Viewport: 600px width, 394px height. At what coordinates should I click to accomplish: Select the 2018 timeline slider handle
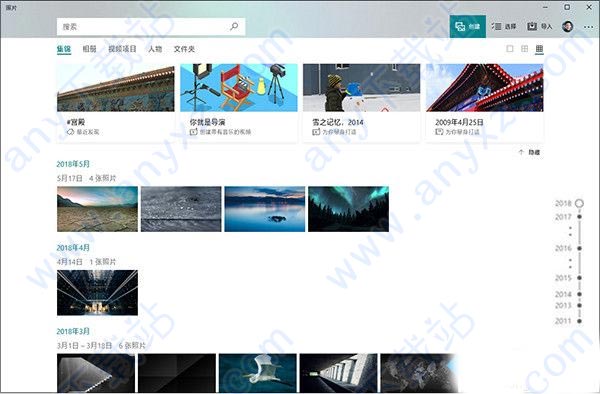point(579,203)
